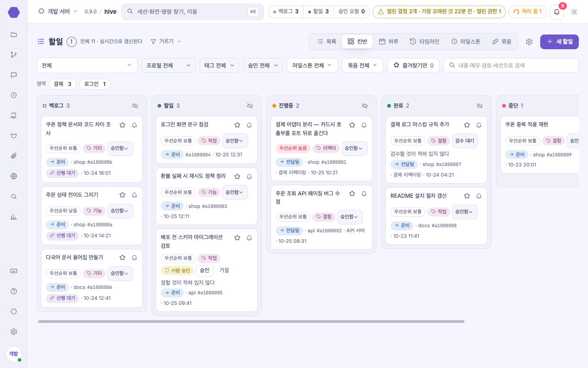The image size is (588, 368).
Task: Hide the 진행중 column
Action: point(365,106)
